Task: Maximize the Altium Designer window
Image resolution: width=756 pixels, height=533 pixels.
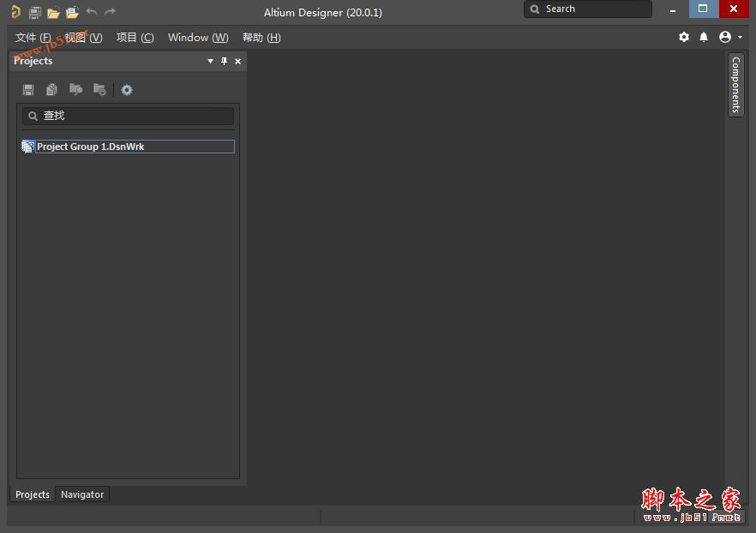Action: point(704,9)
